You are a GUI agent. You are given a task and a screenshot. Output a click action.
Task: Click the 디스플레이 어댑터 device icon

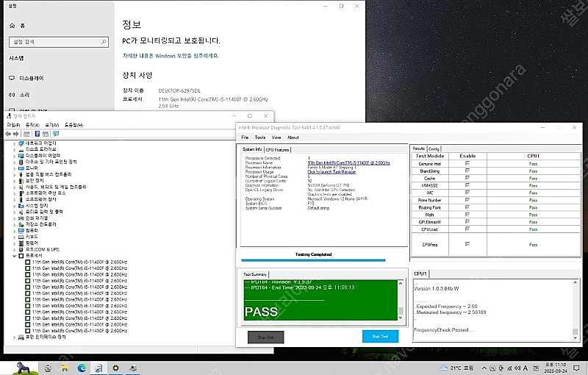point(21,156)
